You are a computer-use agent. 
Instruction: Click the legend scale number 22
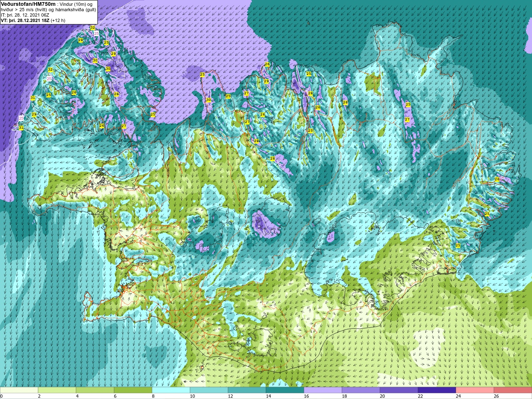pos(420,396)
